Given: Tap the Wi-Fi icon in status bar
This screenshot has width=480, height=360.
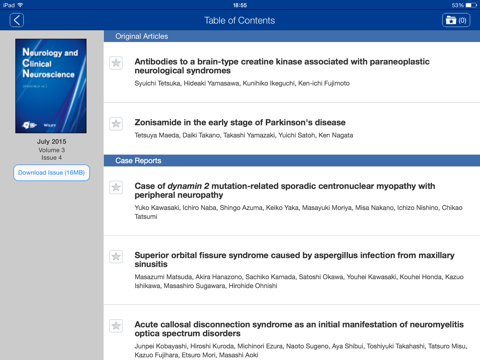Looking at the screenshot, I should coord(20,5).
